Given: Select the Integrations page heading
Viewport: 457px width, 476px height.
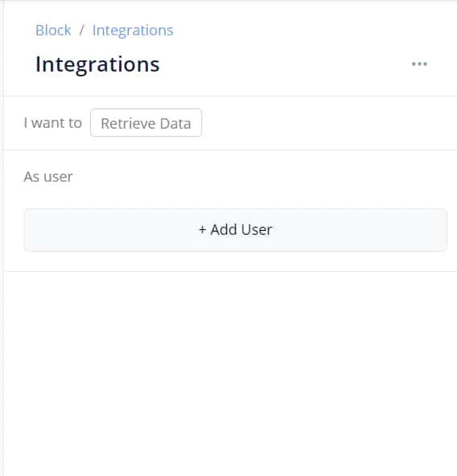Looking at the screenshot, I should pos(97,64).
